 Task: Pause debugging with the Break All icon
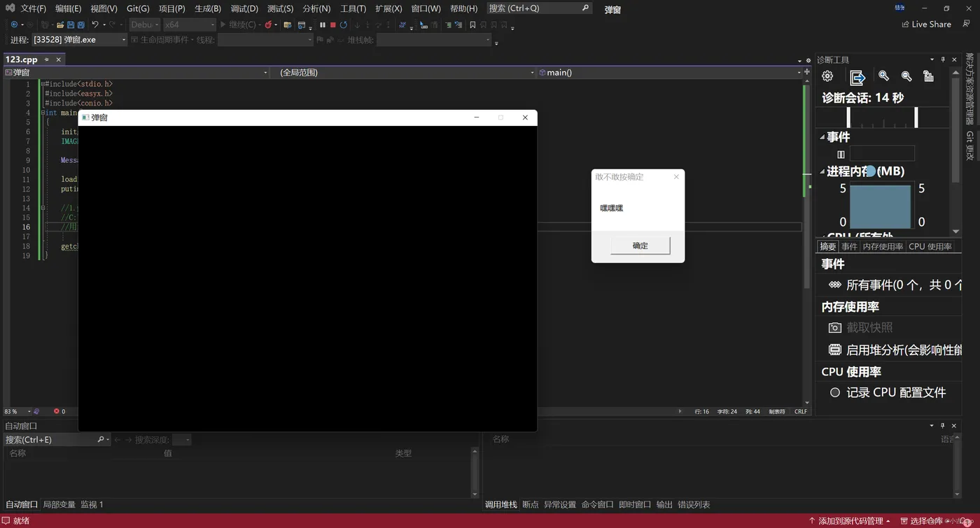(x=323, y=24)
